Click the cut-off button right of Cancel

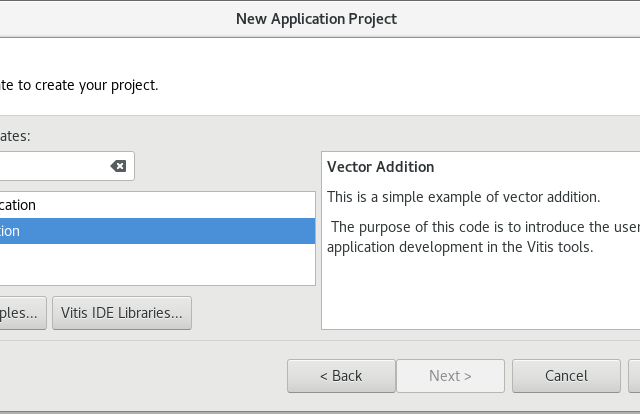click(x=634, y=376)
